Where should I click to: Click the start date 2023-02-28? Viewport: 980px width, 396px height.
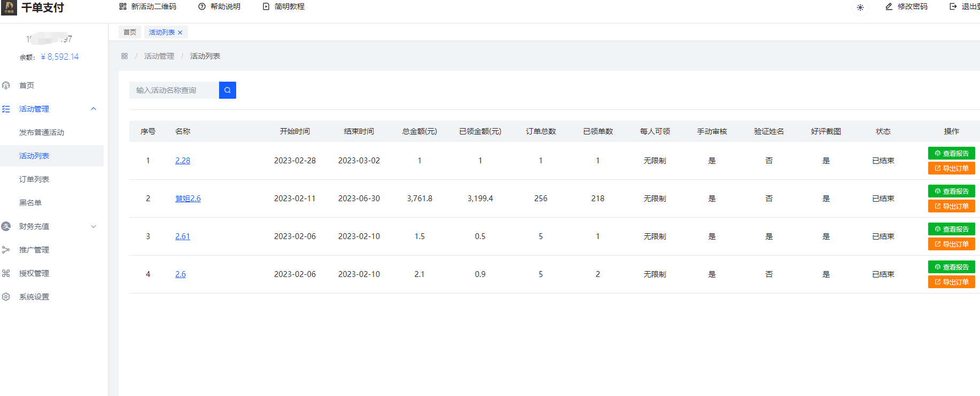tap(295, 161)
